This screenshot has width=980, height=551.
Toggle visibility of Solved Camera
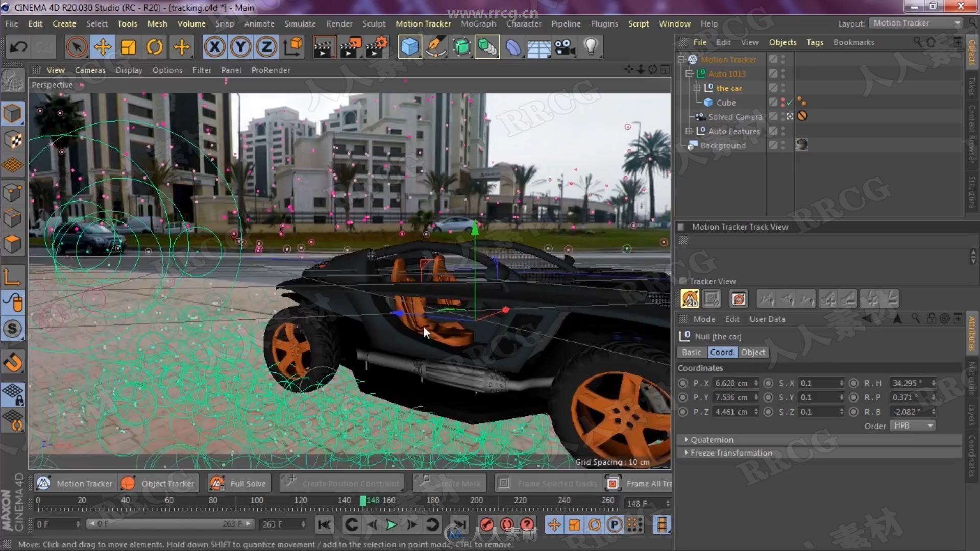pos(773,116)
